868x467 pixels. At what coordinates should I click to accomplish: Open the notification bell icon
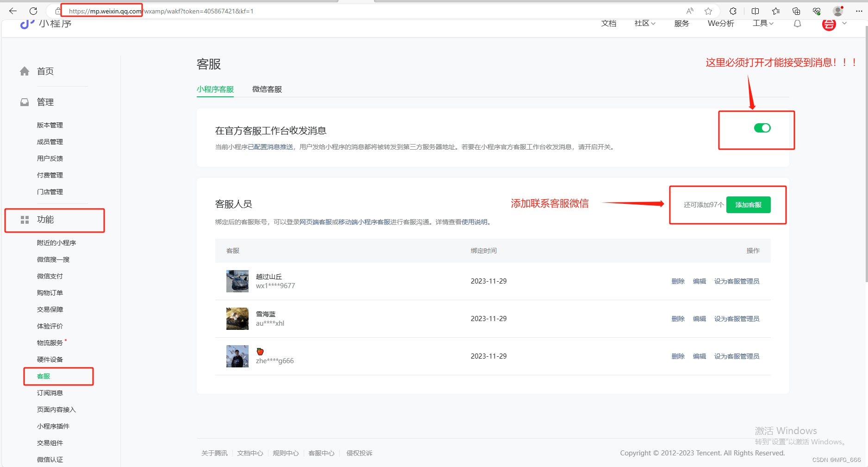(x=797, y=24)
